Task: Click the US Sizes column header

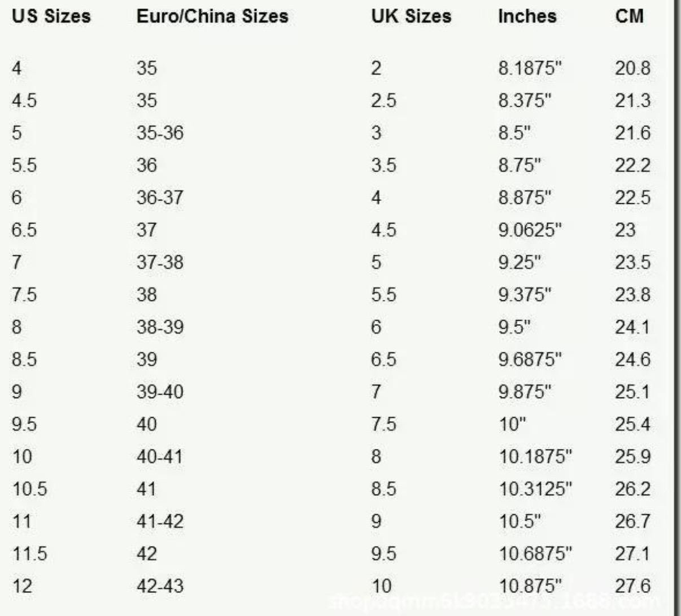Action: (x=51, y=16)
